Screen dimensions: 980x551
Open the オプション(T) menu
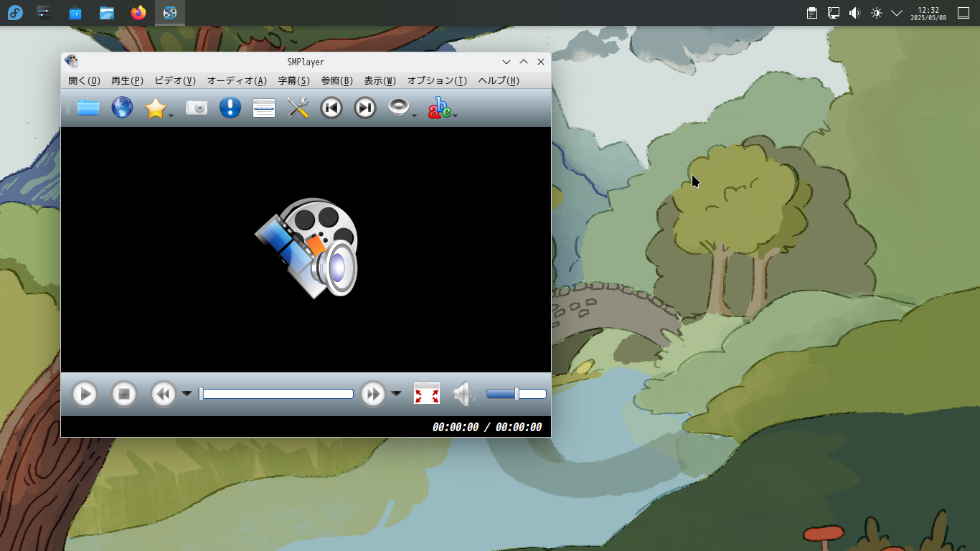[437, 81]
